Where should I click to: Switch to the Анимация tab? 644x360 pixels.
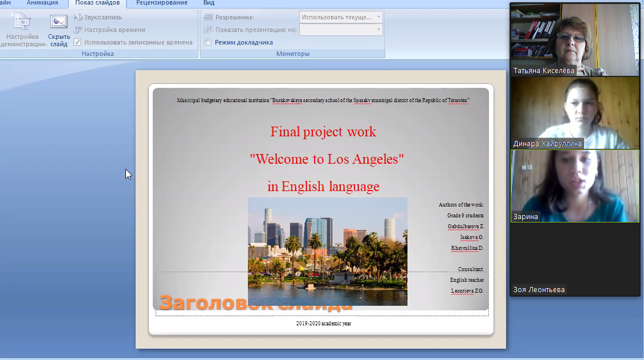tap(42, 3)
